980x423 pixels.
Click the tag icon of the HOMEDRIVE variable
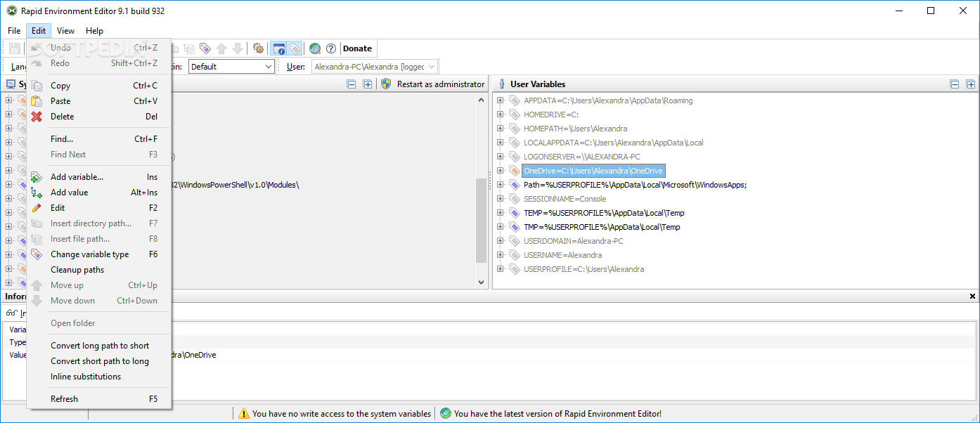[515, 115]
